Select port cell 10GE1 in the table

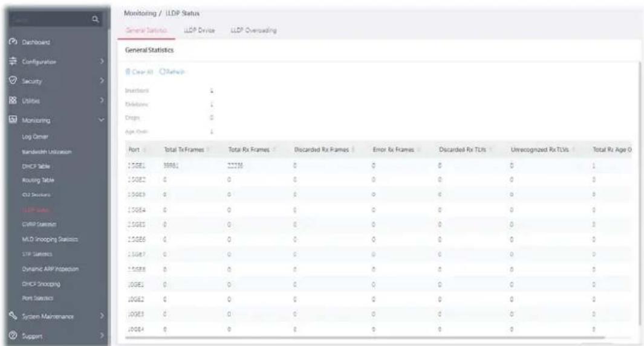point(136,284)
